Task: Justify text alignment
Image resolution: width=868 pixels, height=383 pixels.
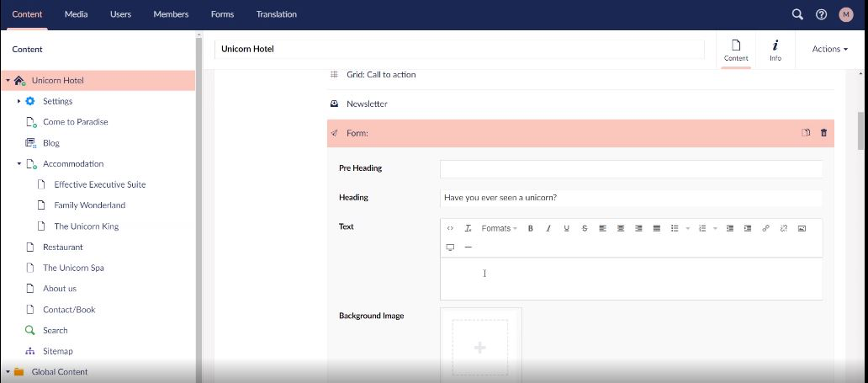Action: pyautogui.click(x=657, y=228)
